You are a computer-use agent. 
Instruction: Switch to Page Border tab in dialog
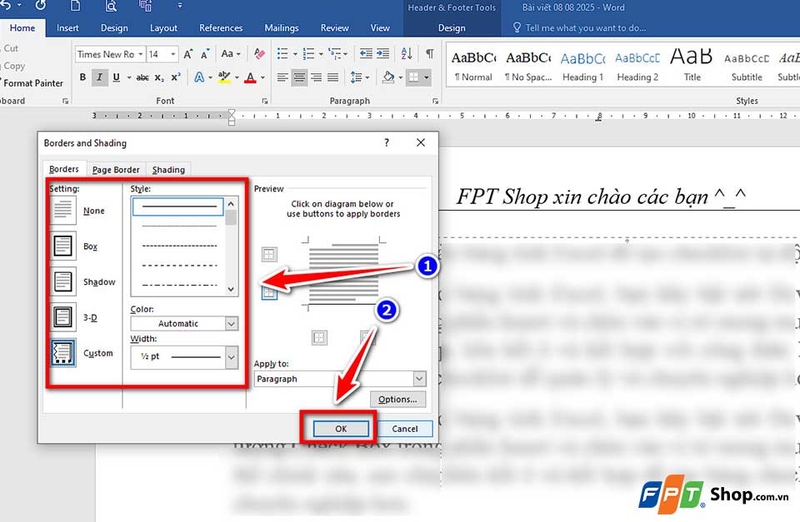(x=116, y=170)
